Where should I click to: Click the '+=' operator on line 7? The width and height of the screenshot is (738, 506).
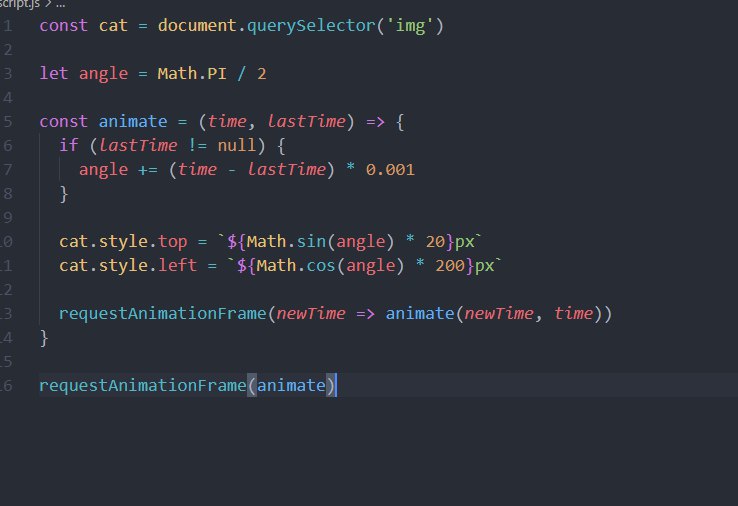point(148,170)
